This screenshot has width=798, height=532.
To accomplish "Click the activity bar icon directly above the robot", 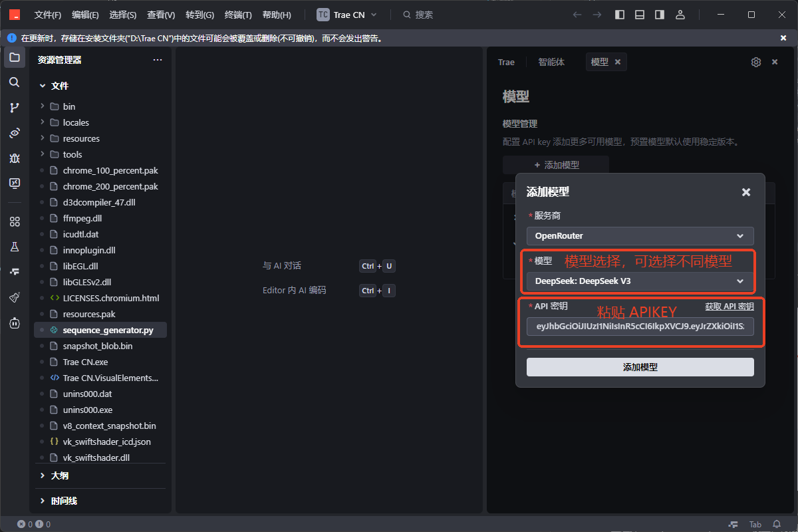I will pyautogui.click(x=15, y=297).
